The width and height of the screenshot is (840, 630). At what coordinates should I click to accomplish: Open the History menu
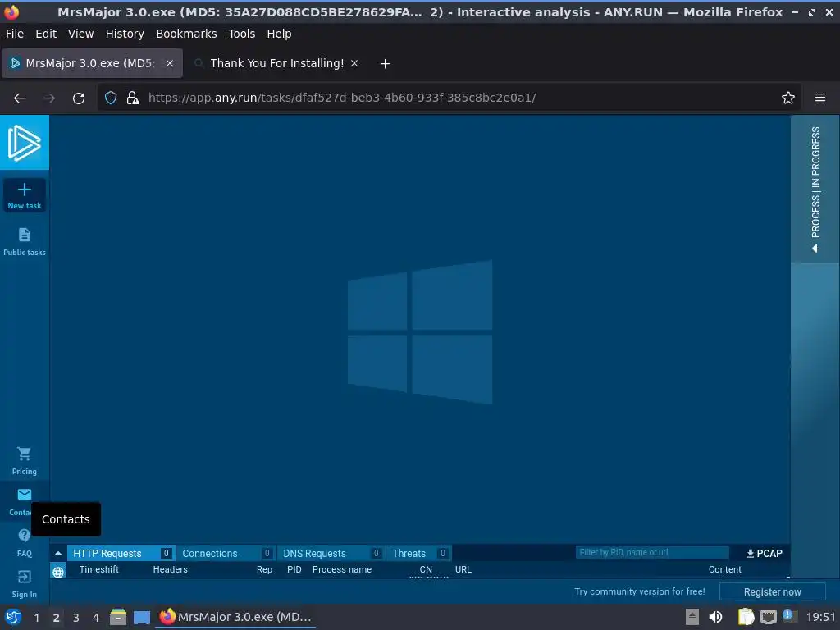[125, 34]
